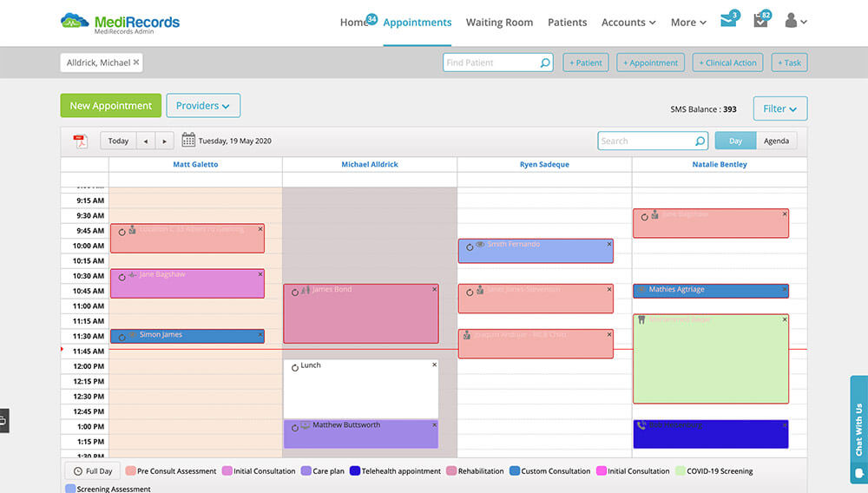
Task: Remove the Alldrick, Michael patient tag
Action: [136, 62]
